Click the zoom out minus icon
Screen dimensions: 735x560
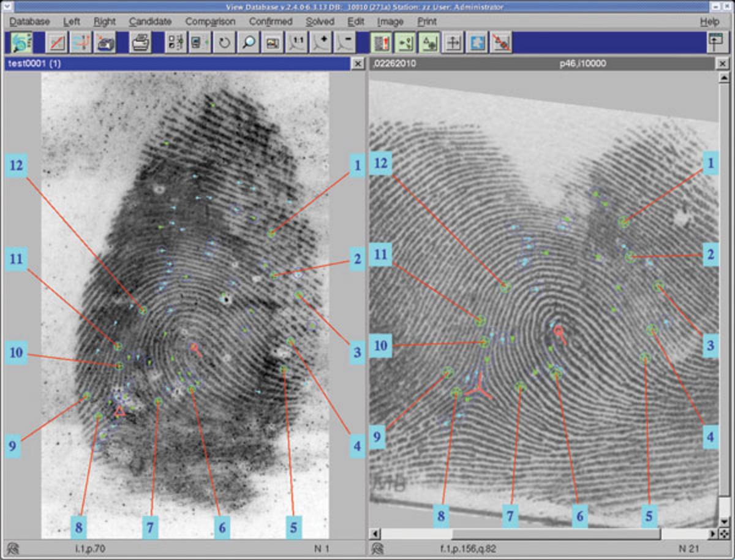tap(345, 44)
